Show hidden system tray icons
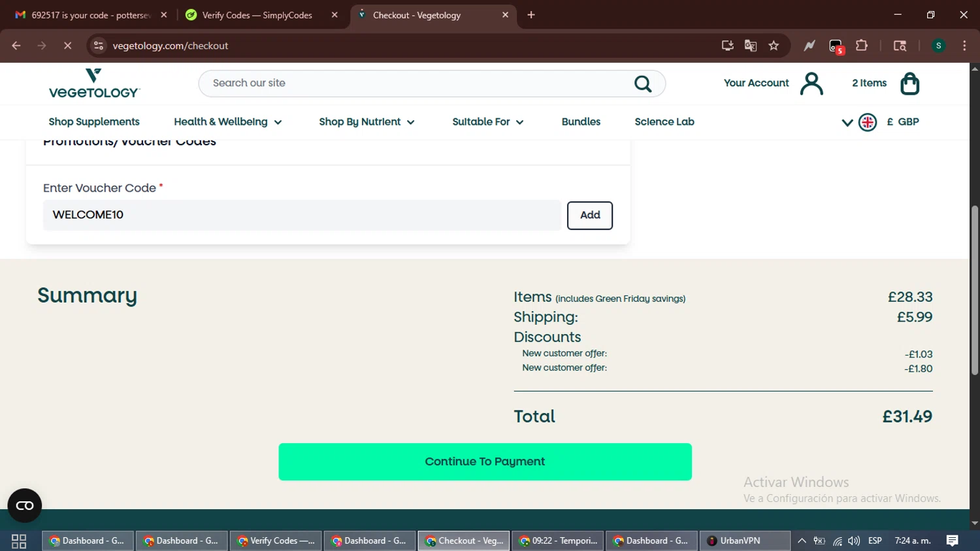Image resolution: width=980 pixels, height=551 pixels. coord(802,541)
